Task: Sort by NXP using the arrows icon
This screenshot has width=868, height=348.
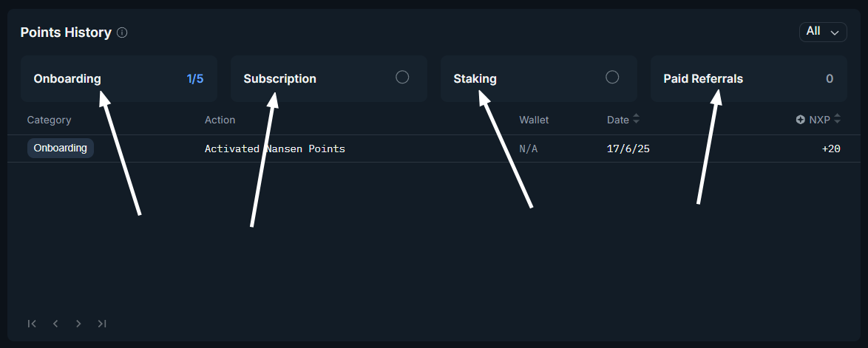Action: pos(837,119)
